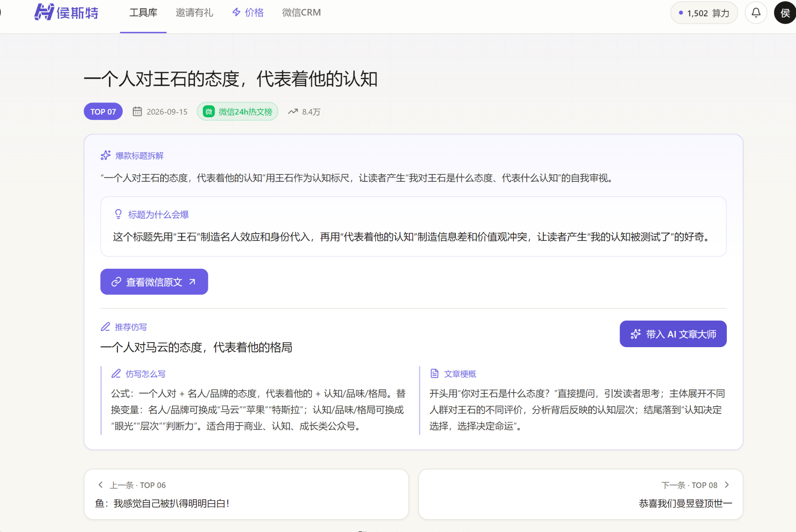Viewport: 796px width, 532px height.
Task: Click the TOP 07 badge
Action: (103, 112)
